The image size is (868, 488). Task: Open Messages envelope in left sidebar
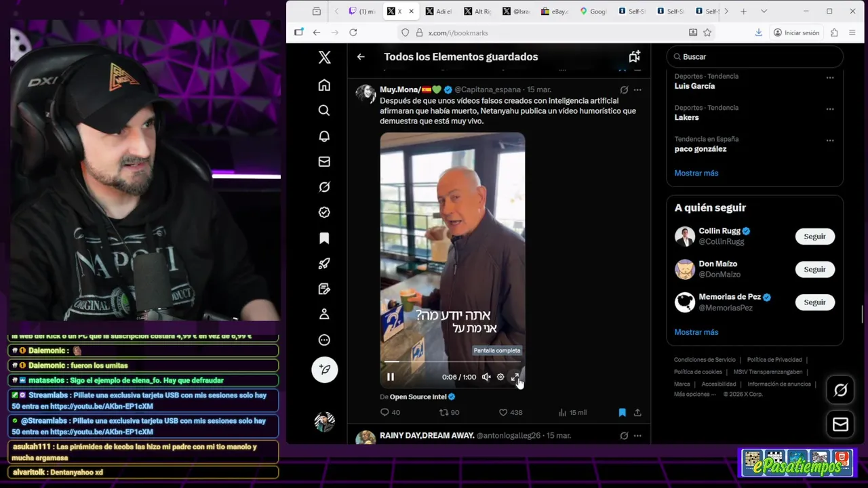(324, 161)
